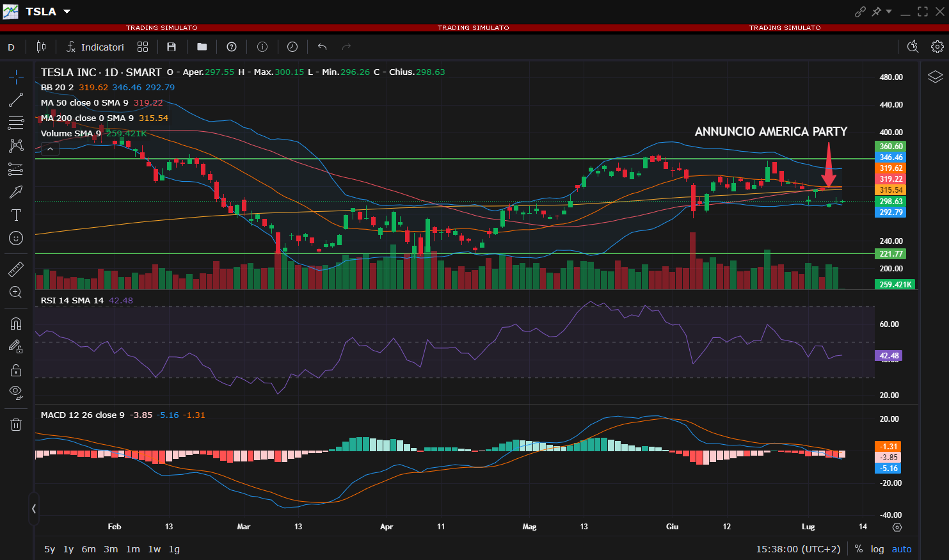Redo the last chart action

tap(347, 47)
